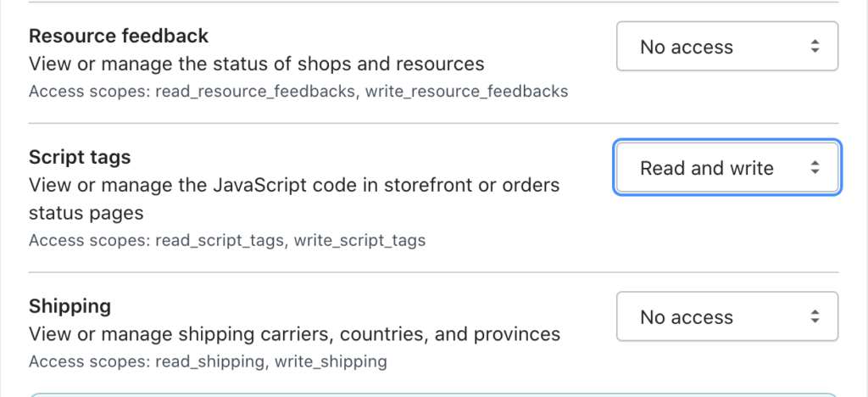Click the up-down arrows in Shipping selector

815,317
